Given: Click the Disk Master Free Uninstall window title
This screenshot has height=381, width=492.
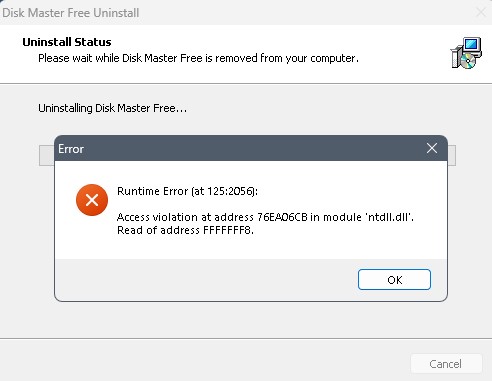Looking at the screenshot, I should [x=71, y=13].
